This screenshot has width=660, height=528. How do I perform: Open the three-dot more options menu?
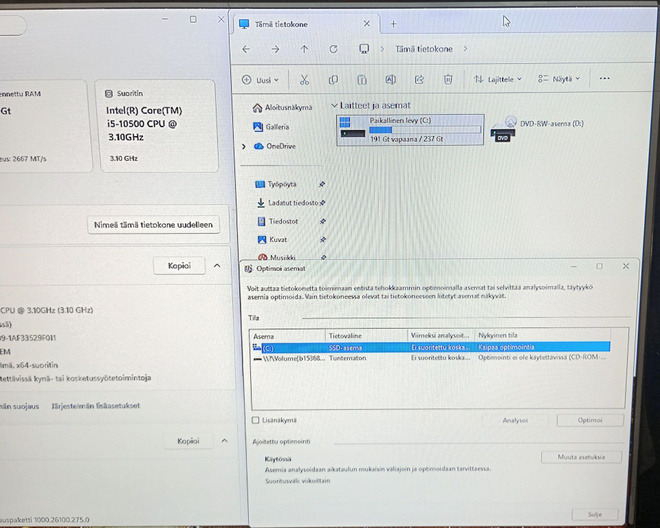(604, 78)
